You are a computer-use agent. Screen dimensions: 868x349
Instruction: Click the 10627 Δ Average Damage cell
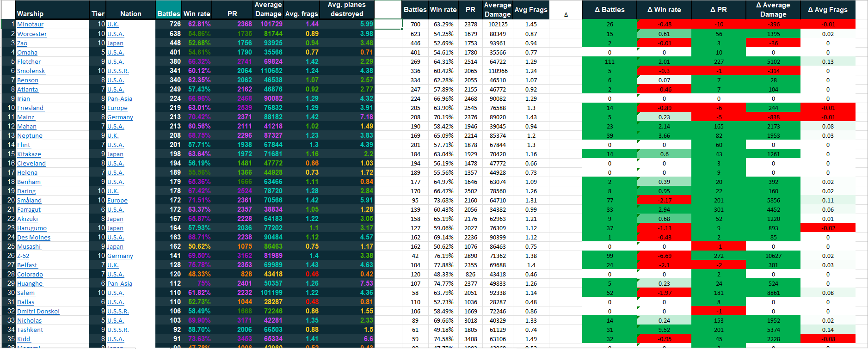[x=773, y=256]
